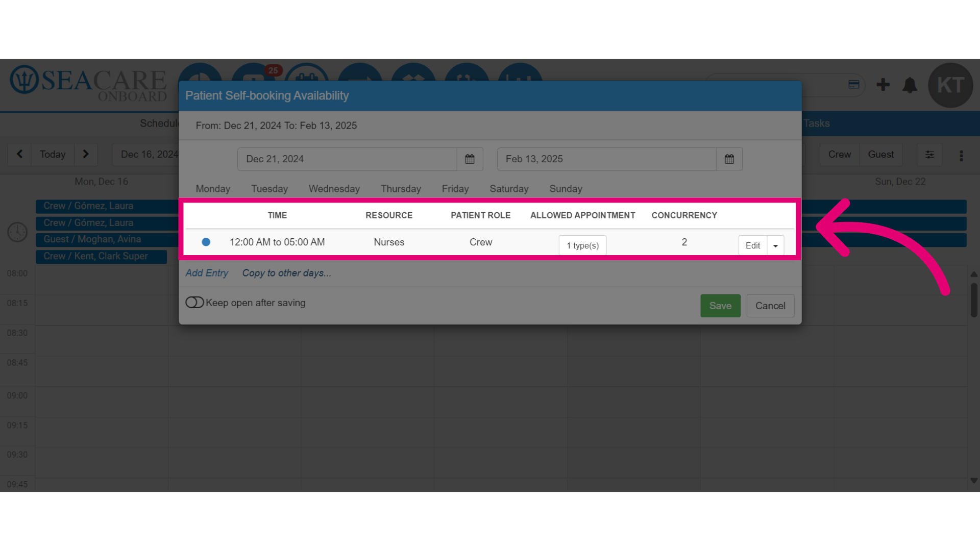
Task: Click the CONCURRENCY column header
Action: [684, 215]
